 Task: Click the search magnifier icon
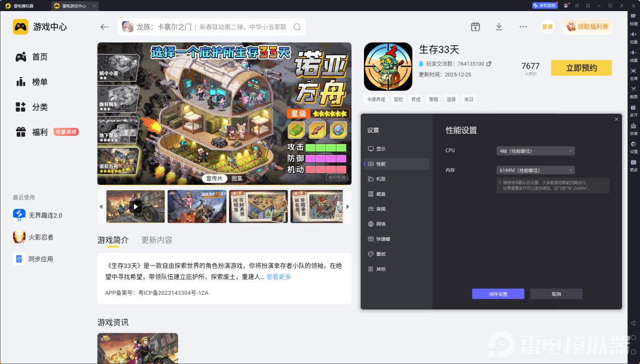coord(297,27)
